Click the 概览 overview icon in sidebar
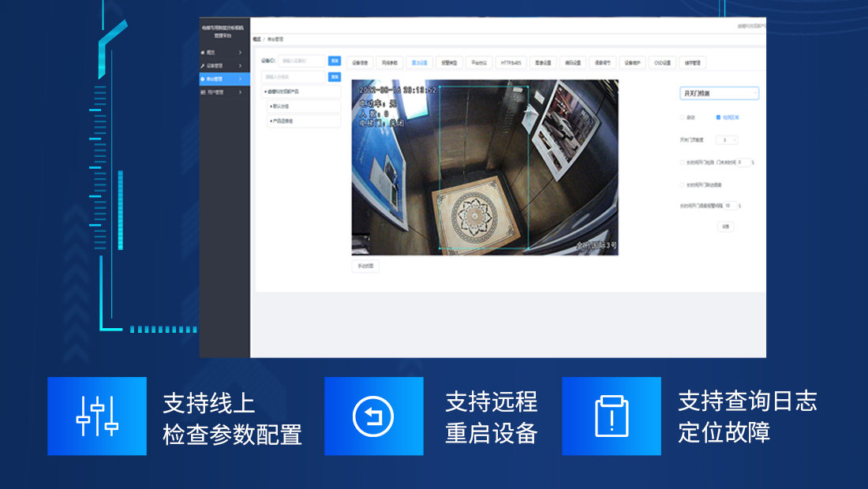Screen dimensions: 868x489 tap(201, 52)
